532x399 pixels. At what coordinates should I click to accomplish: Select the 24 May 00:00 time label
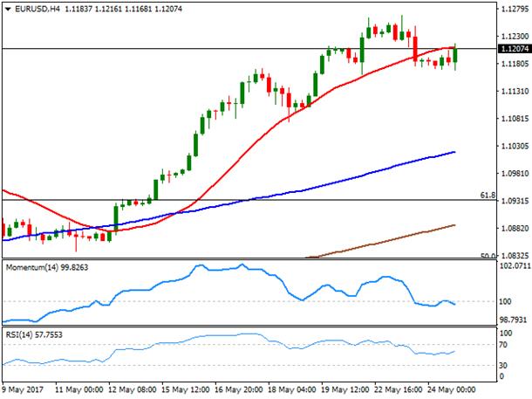pyautogui.click(x=452, y=389)
